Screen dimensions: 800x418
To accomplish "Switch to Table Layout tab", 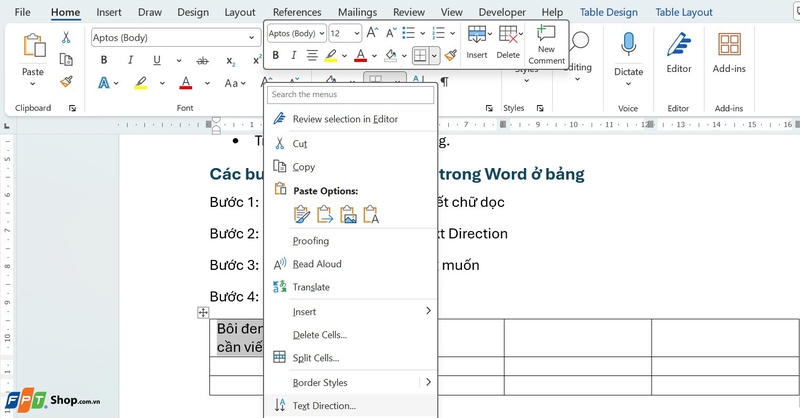I will pyautogui.click(x=684, y=12).
